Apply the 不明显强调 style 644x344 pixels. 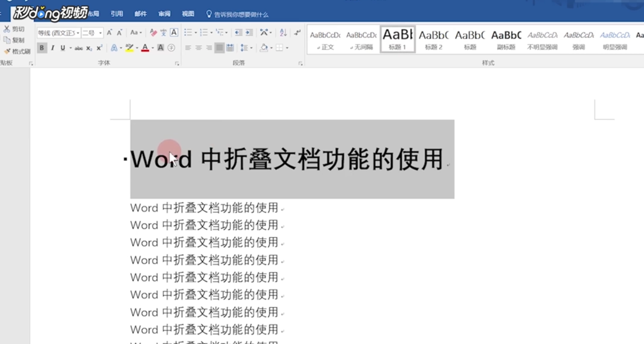click(x=542, y=40)
